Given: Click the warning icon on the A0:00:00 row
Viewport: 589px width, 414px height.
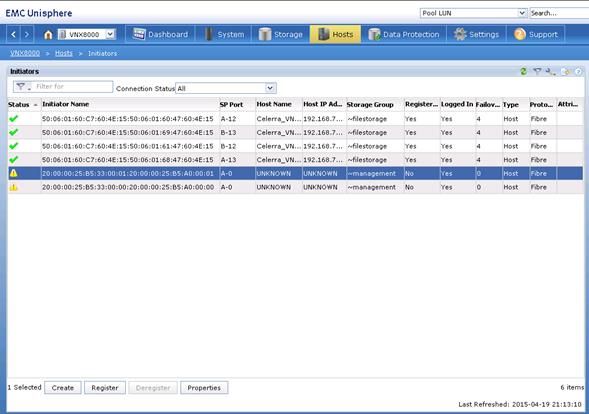Looking at the screenshot, I should tap(14, 187).
